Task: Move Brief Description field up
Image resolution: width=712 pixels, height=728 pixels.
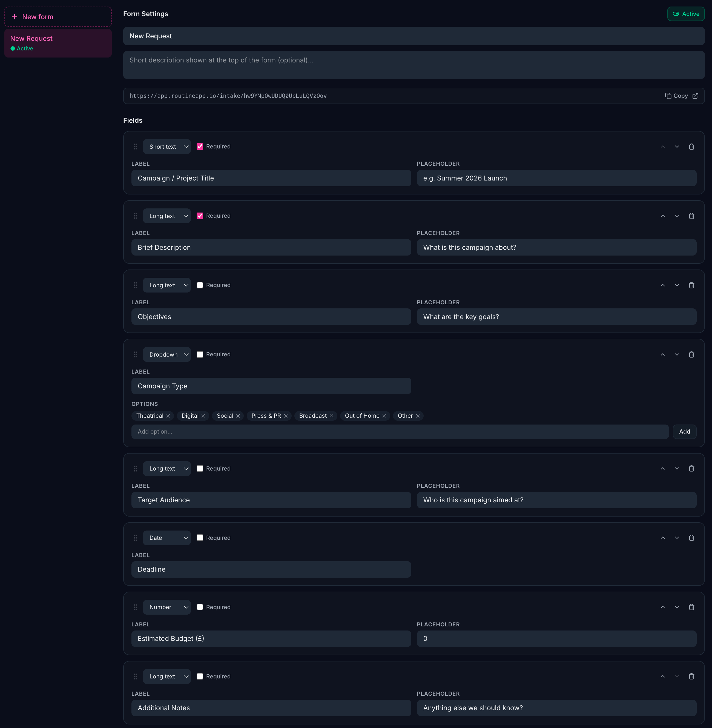Action: click(662, 216)
